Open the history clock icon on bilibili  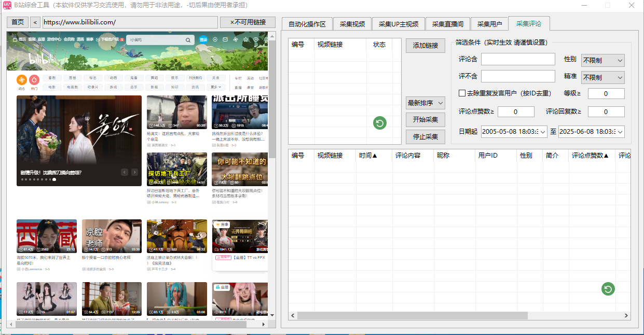coord(256,39)
